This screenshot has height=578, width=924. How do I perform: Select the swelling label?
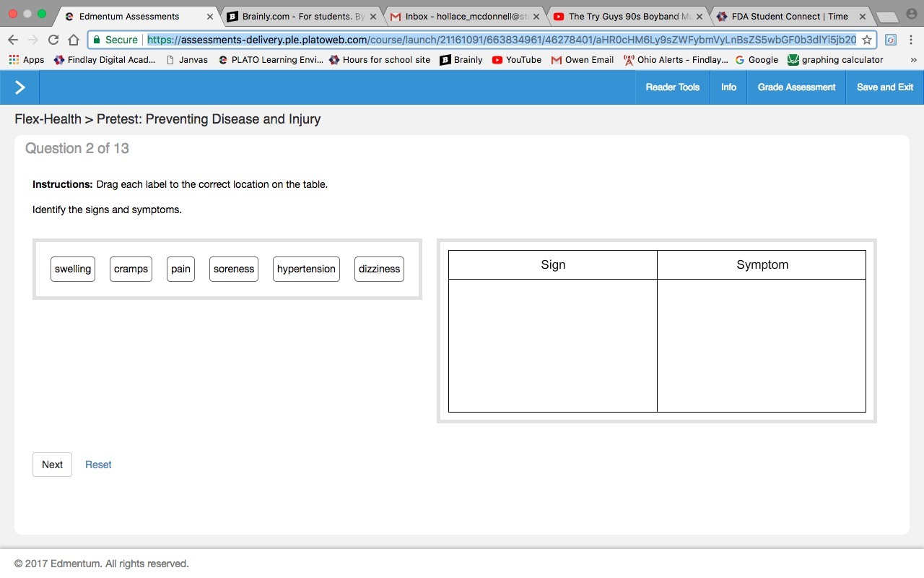73,269
